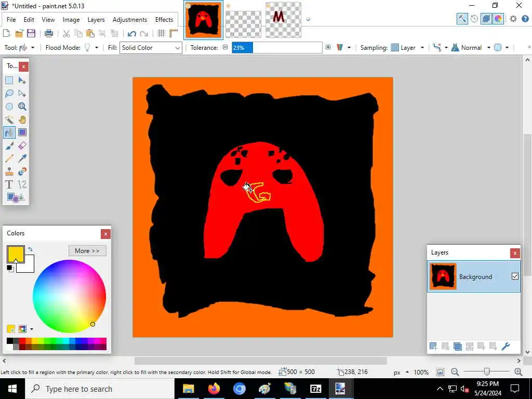The width and height of the screenshot is (532, 399).
Task: Click the New image icon
Action: (7, 33)
